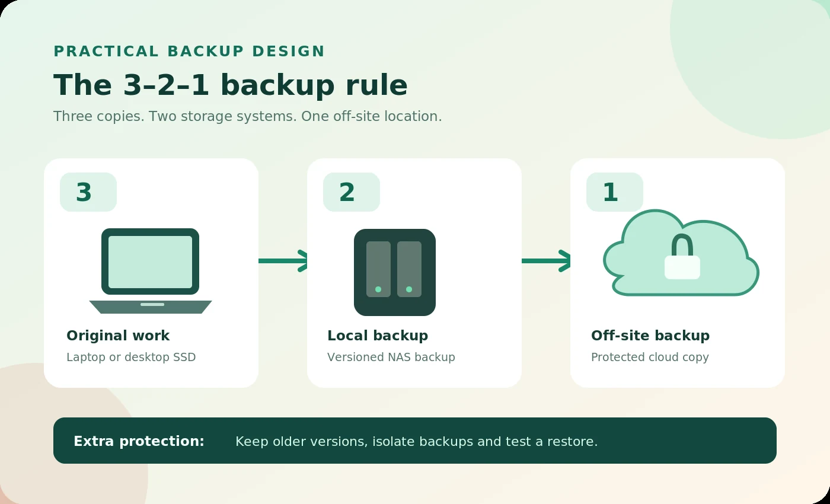Click 'Laptop or desktop SSD' text
This screenshot has width=830, height=504.
click(131, 357)
